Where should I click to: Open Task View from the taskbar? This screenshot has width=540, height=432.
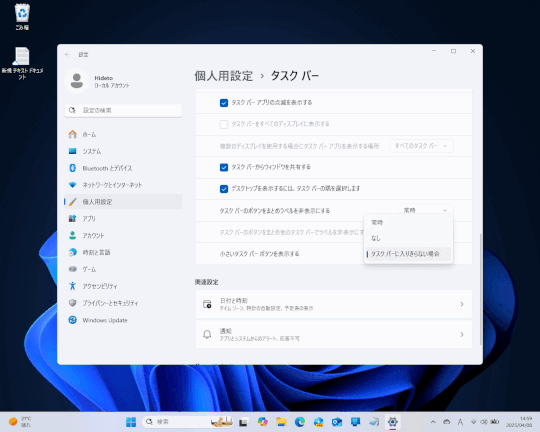(243, 422)
